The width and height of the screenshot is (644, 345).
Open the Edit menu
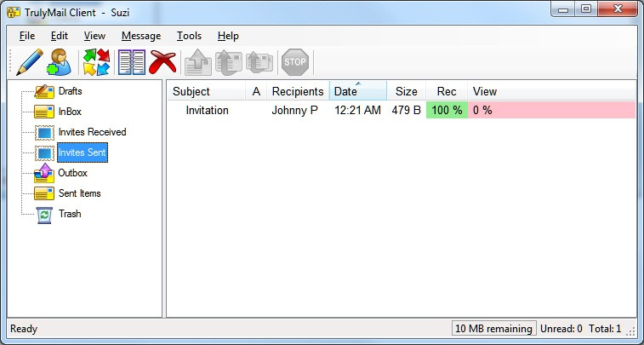point(60,36)
